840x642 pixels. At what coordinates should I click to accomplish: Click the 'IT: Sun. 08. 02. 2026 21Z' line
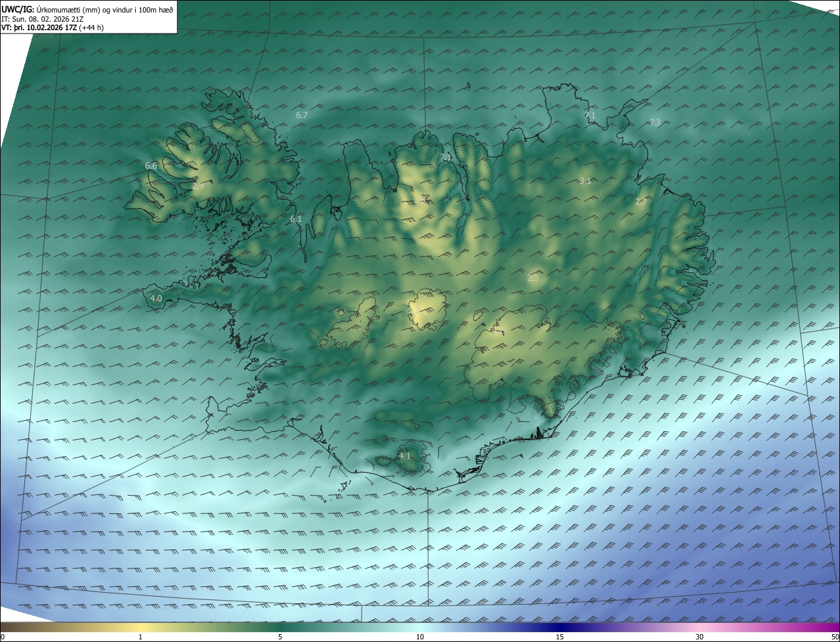pyautogui.click(x=43, y=19)
